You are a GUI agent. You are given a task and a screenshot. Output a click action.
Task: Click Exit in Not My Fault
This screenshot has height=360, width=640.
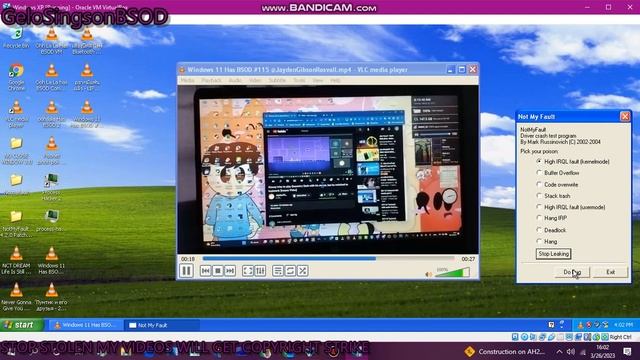pos(610,272)
